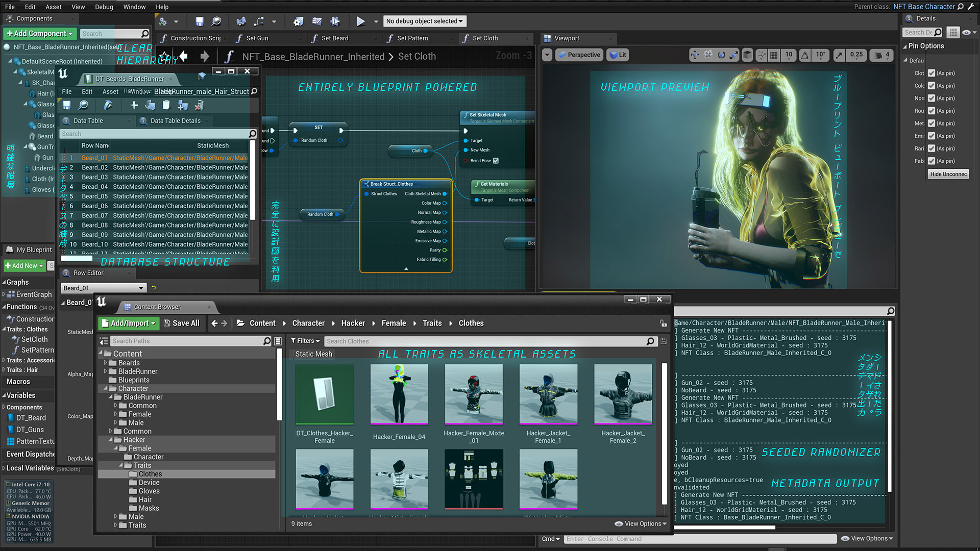The width and height of the screenshot is (980, 551).
Task: Click the Simulation icon in Blueprint toolbar
Action: (x=335, y=21)
